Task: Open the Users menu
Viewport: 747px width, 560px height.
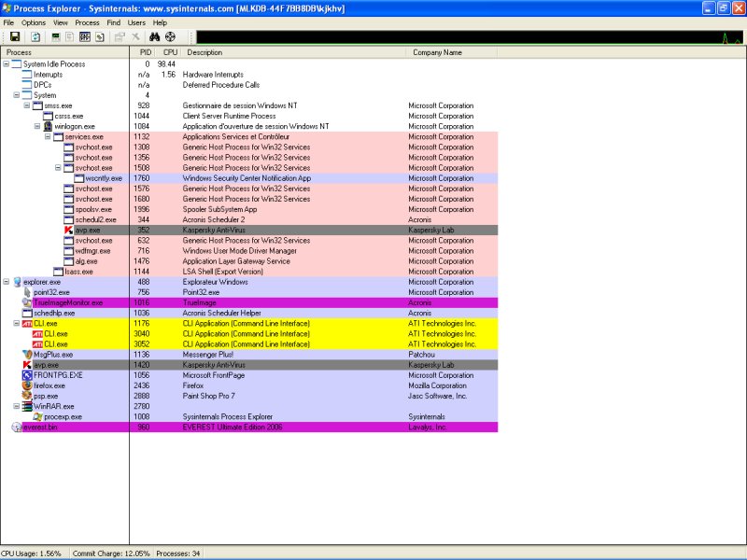Action: point(136,22)
